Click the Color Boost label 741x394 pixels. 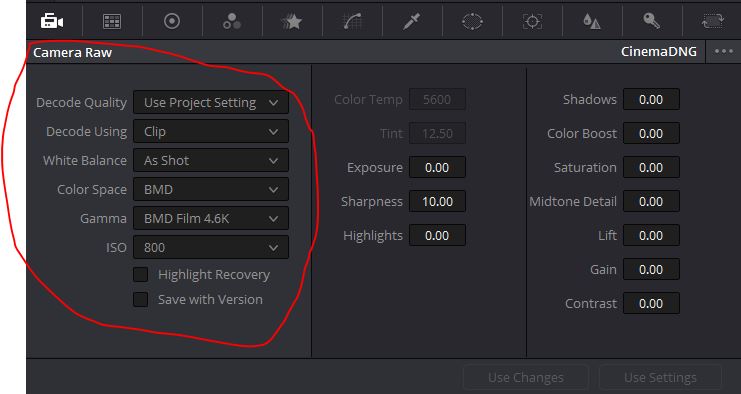click(582, 134)
